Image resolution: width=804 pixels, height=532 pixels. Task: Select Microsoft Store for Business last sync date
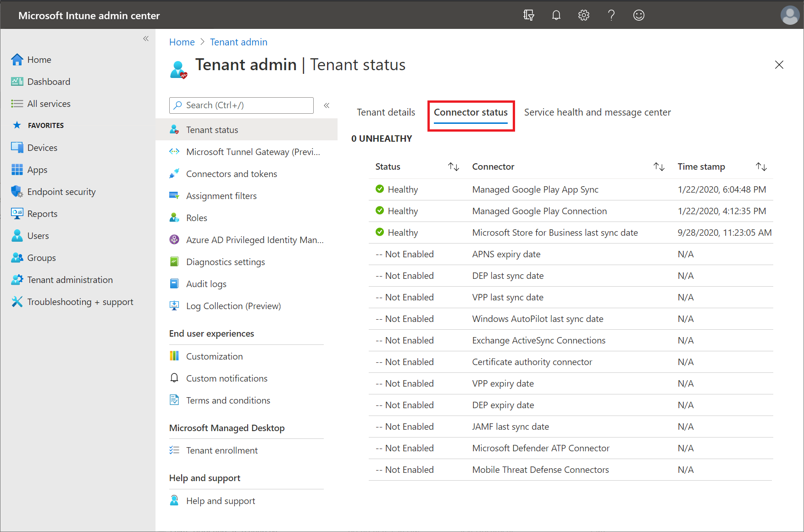click(x=571, y=233)
